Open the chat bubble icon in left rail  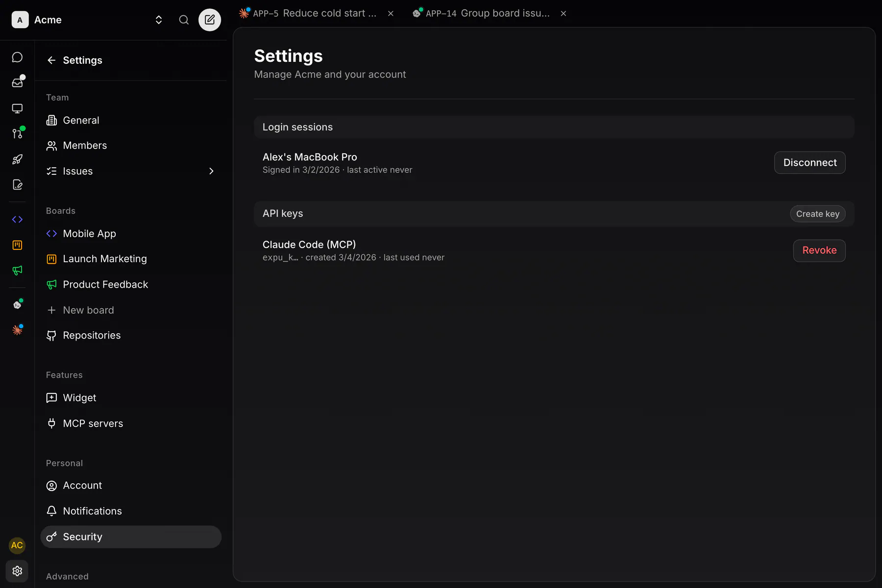(x=17, y=57)
